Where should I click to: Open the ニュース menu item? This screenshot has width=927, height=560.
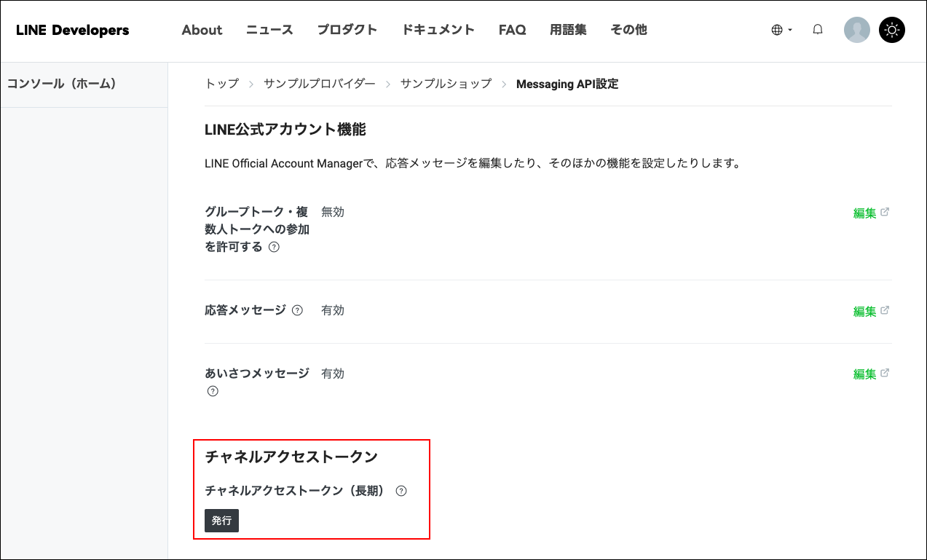coord(269,30)
